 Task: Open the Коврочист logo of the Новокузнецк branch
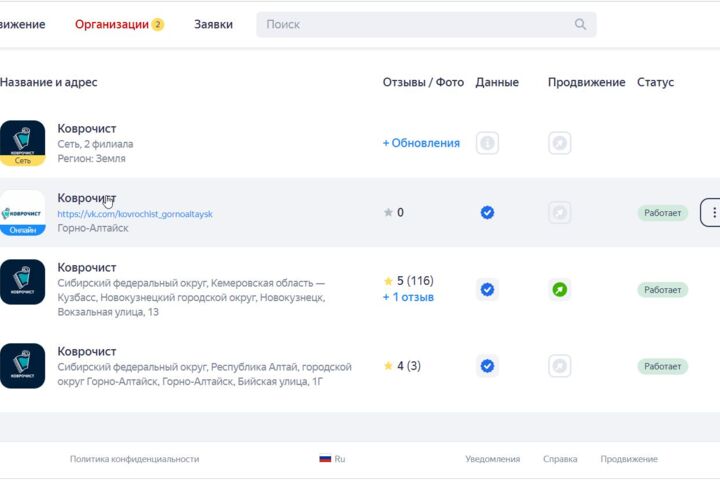pos(22,282)
